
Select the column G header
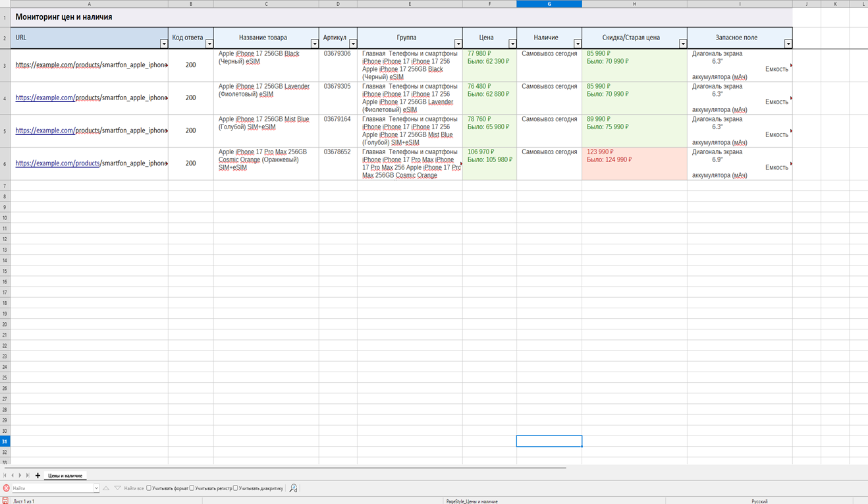coord(549,4)
